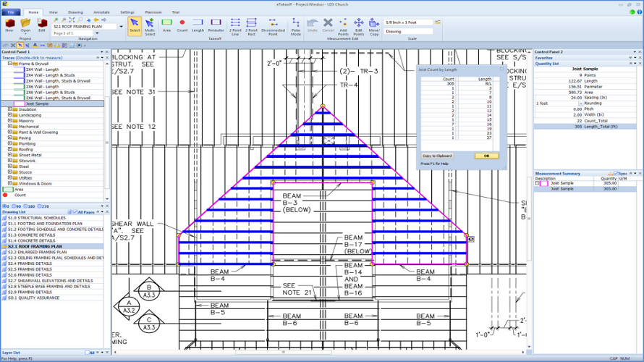
Task: Switch to the Annotate ribbon tab
Action: 101,12
